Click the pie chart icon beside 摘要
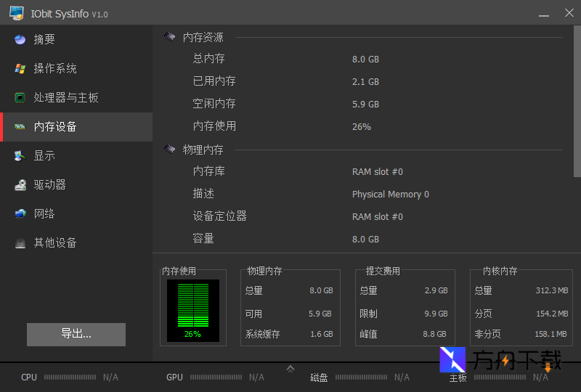This screenshot has height=392, width=581. tap(20, 39)
